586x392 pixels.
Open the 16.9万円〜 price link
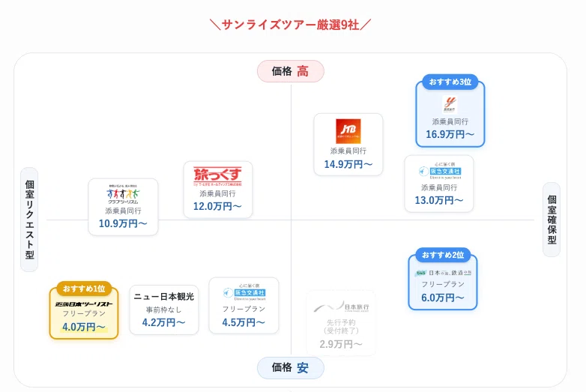pos(450,134)
